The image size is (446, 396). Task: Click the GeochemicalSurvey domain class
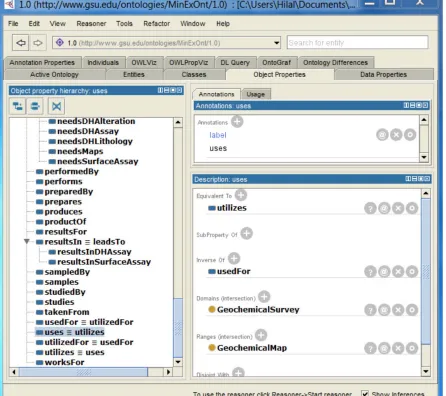258,310
